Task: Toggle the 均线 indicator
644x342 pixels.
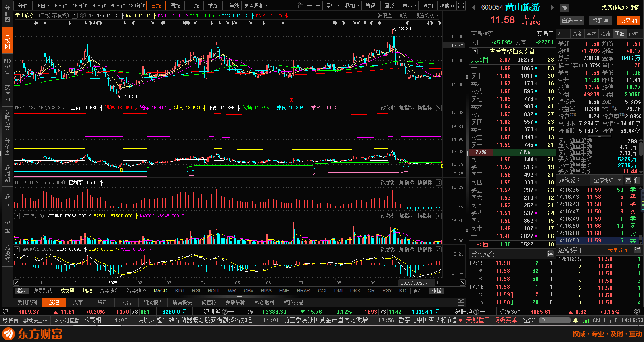Action: point(87,291)
